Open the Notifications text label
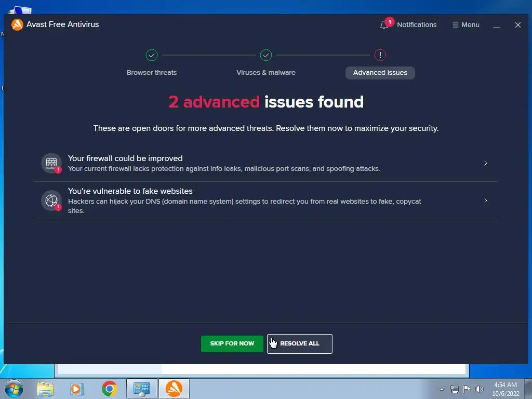Image resolution: width=532 pixels, height=399 pixels. click(417, 25)
